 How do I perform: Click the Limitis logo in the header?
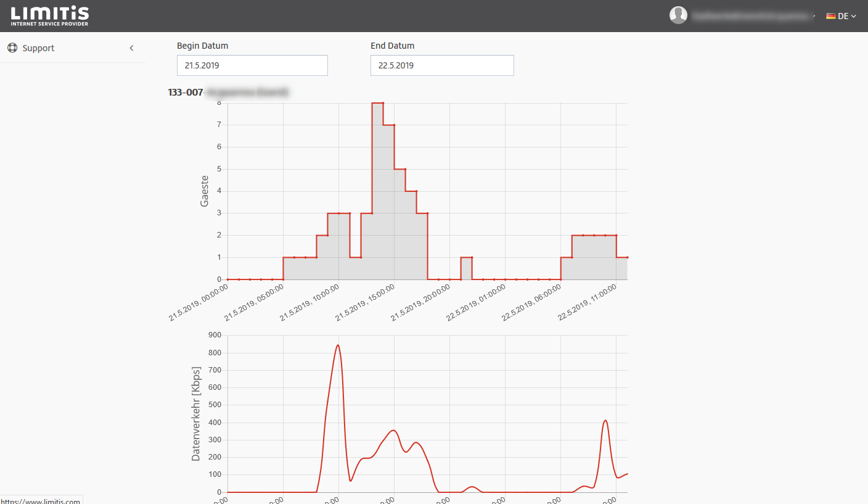[49, 16]
